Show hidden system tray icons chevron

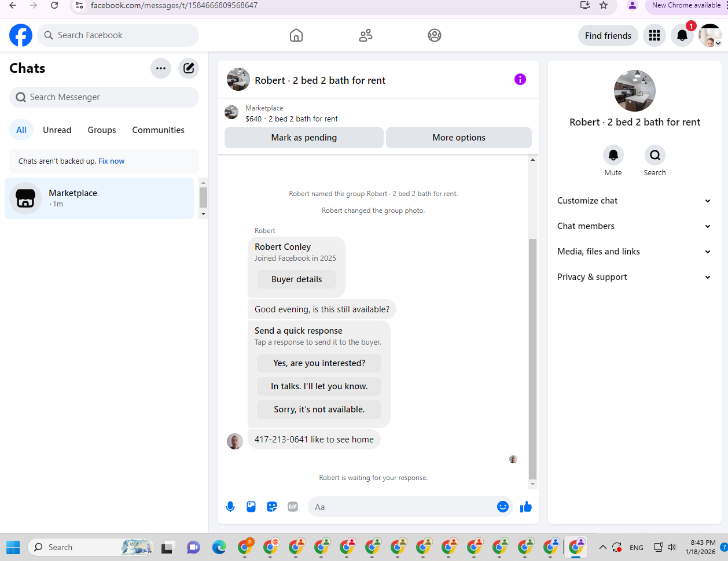point(602,547)
